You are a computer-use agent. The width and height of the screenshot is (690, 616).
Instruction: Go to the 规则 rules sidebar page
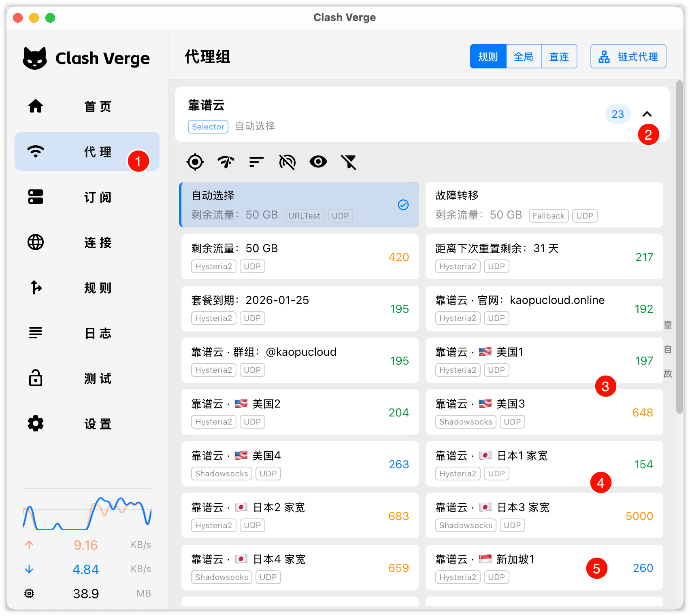pos(87,288)
